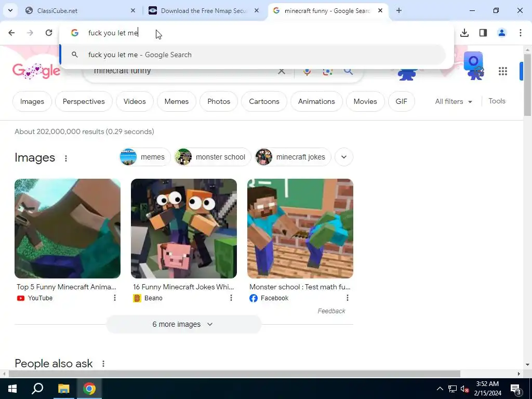Open the Chrome profile avatar
This screenshot has width=532, height=399.
tap(502, 33)
